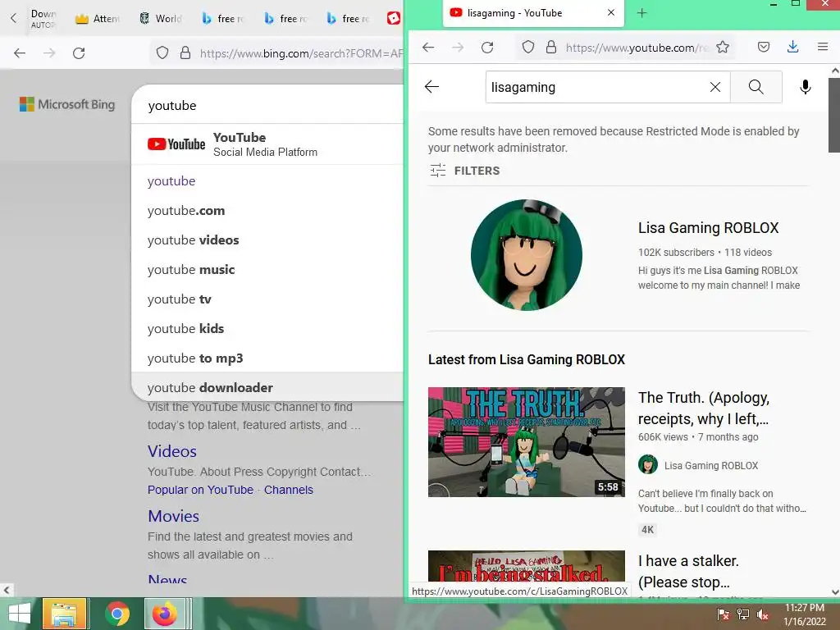Image resolution: width=840 pixels, height=630 pixels.
Task: Open File Explorer from the taskbar
Action: (x=64, y=614)
